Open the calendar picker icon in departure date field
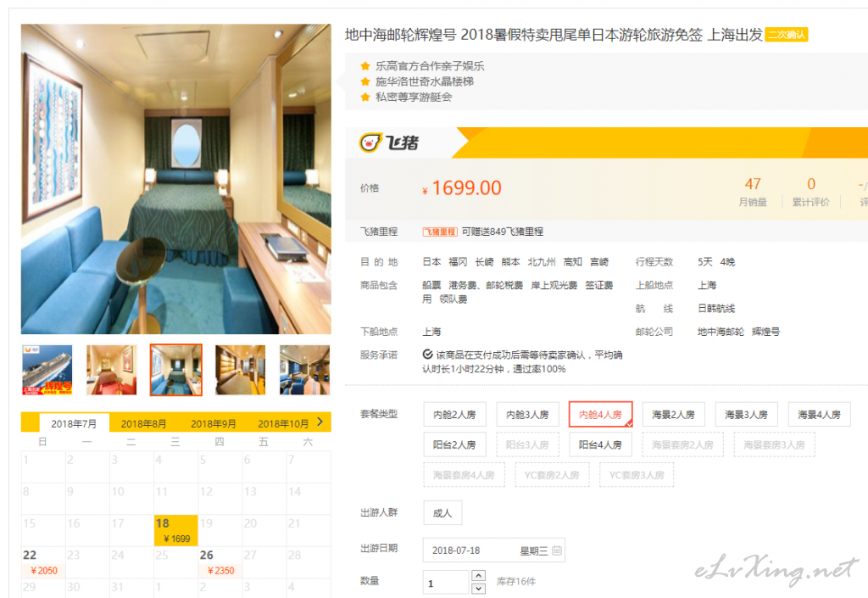This screenshot has height=598, width=868. [x=556, y=550]
